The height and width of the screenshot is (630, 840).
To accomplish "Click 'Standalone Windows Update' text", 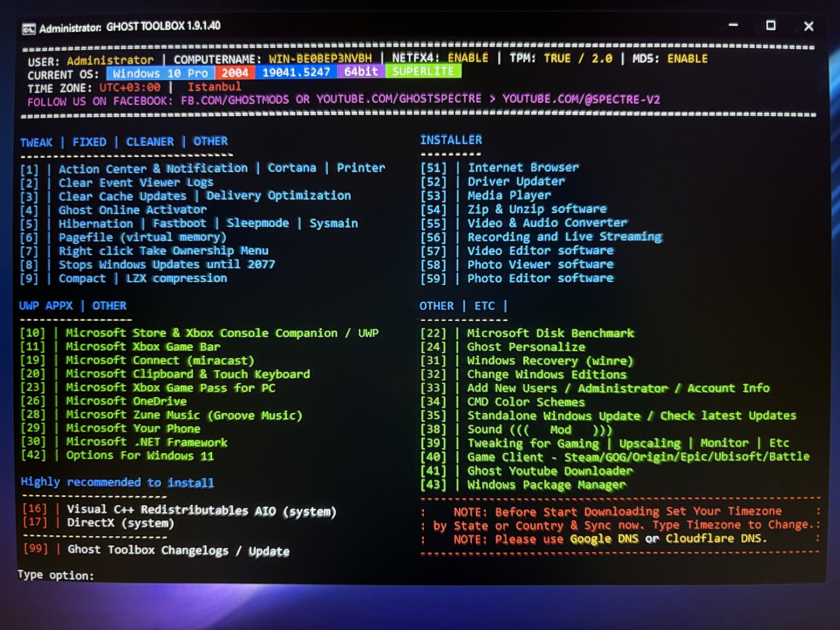I will pos(554,416).
